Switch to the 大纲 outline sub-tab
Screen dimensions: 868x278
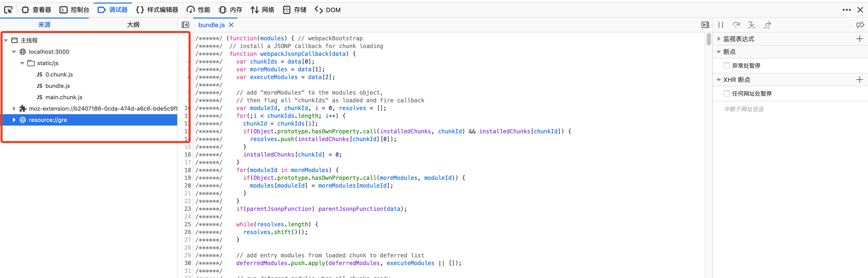click(133, 25)
